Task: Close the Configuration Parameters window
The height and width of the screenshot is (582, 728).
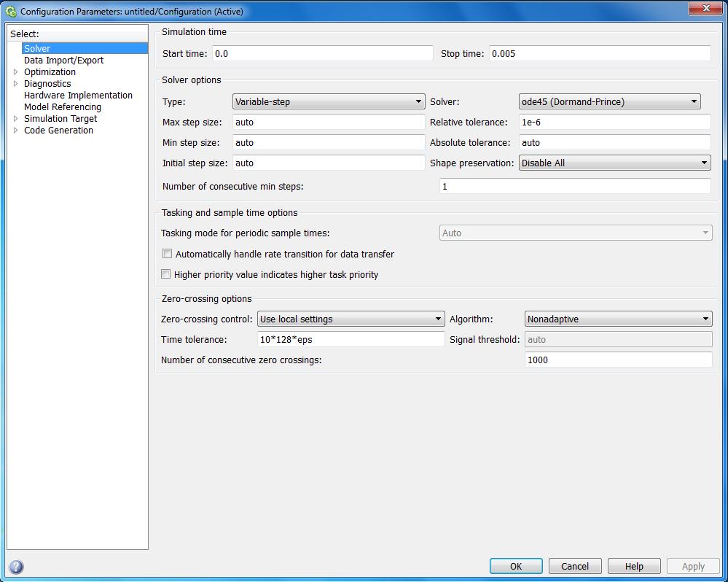Action: [705, 8]
